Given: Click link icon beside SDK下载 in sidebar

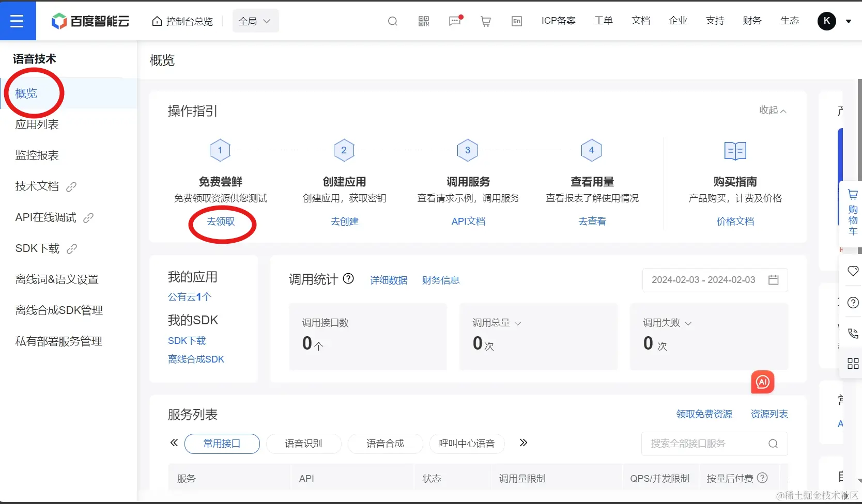Looking at the screenshot, I should (x=72, y=248).
